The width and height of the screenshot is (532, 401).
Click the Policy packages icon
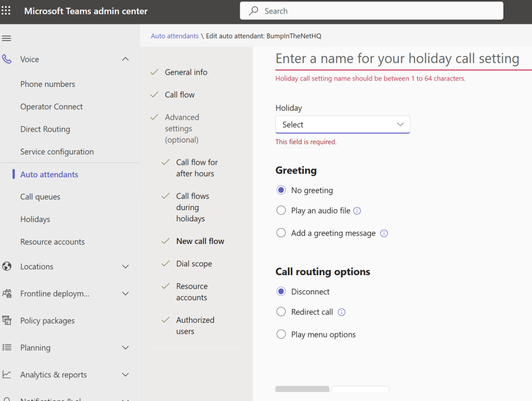click(7, 320)
